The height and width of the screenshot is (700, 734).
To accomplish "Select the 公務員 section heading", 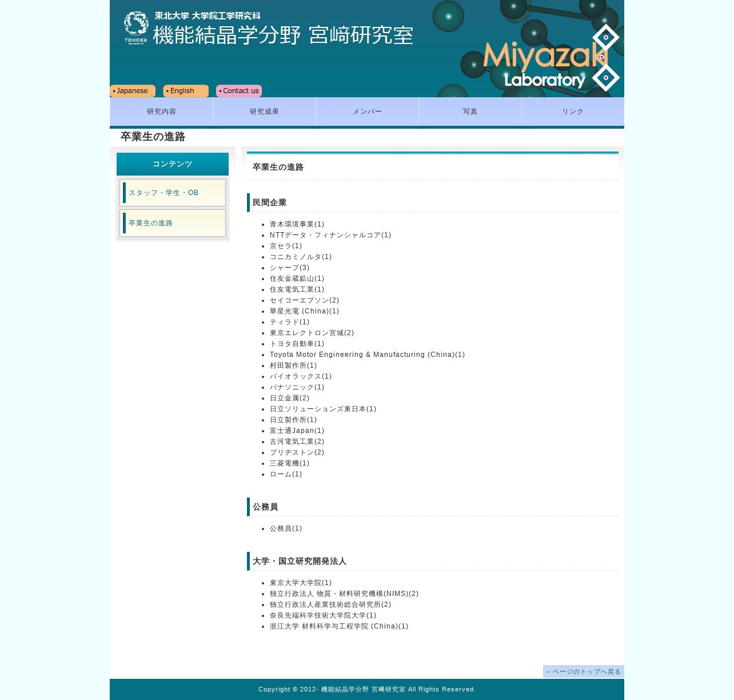I will tap(265, 507).
